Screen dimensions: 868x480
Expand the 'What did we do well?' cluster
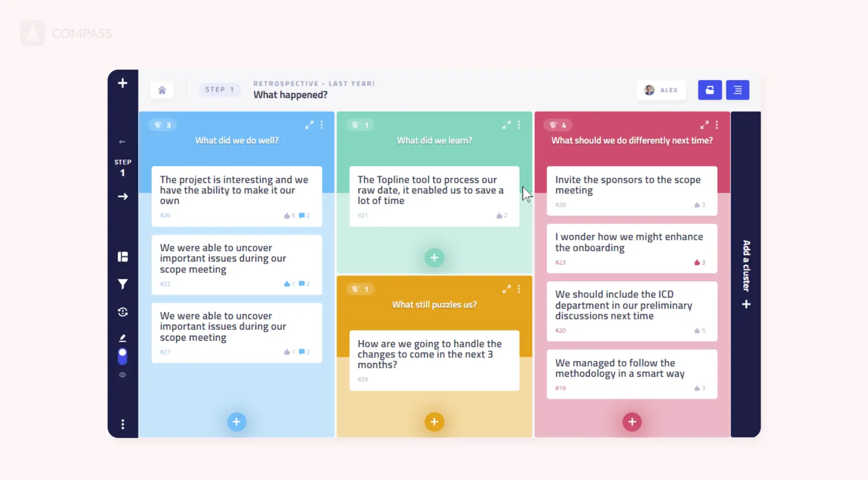[309, 125]
